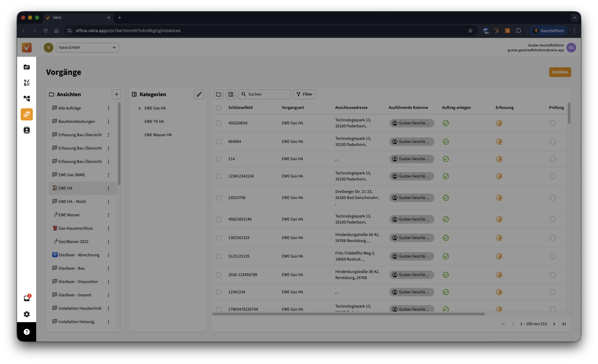This screenshot has height=364, width=598.
Task: Open three-dot menu for EWE Wasser view
Action: 108,215
